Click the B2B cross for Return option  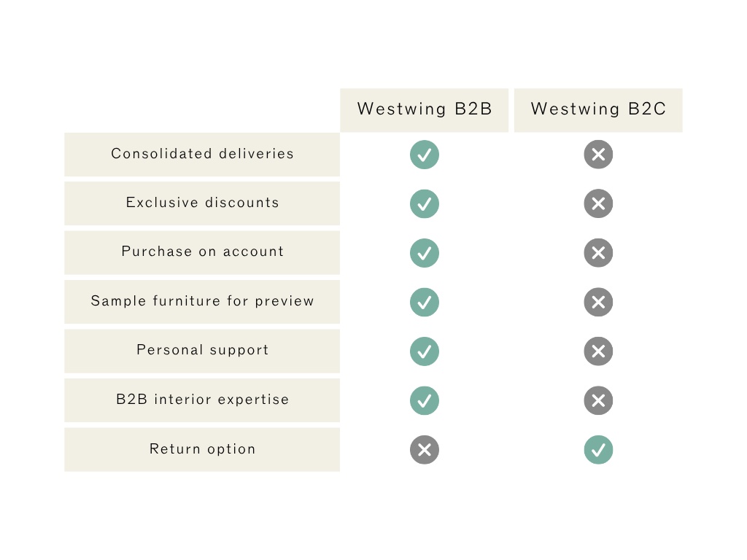tap(424, 449)
